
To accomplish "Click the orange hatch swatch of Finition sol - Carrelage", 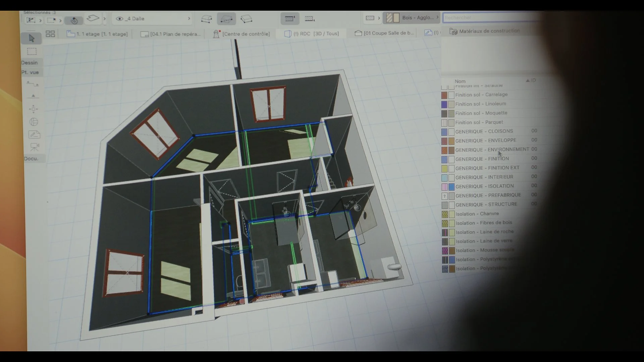I will (444, 95).
